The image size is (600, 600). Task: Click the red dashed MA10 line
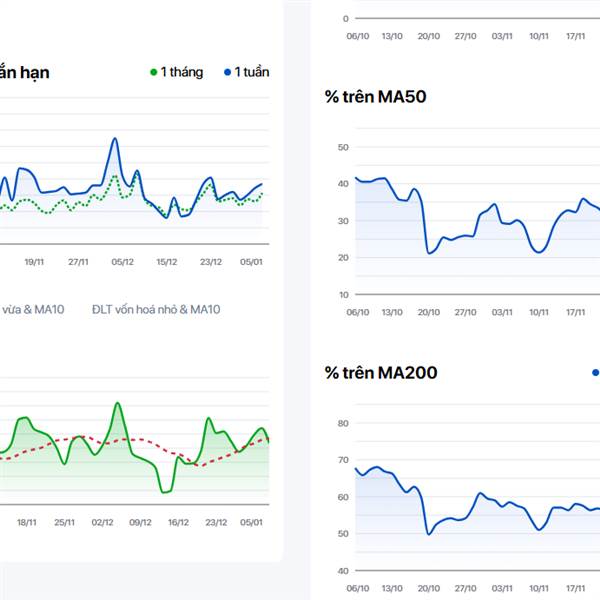click(x=90, y=437)
